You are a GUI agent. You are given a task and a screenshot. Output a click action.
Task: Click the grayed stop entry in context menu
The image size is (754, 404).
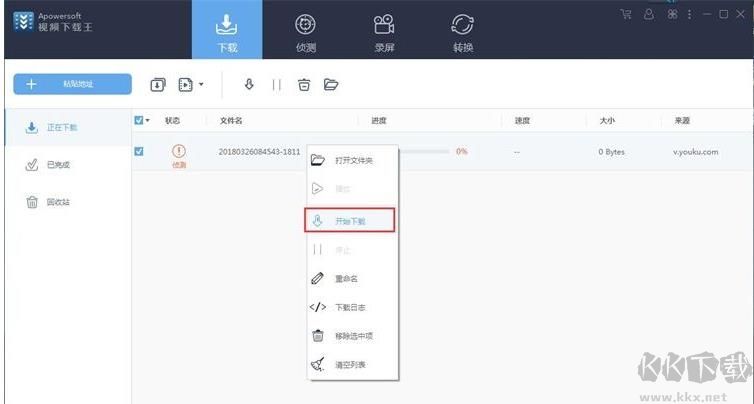(352, 250)
